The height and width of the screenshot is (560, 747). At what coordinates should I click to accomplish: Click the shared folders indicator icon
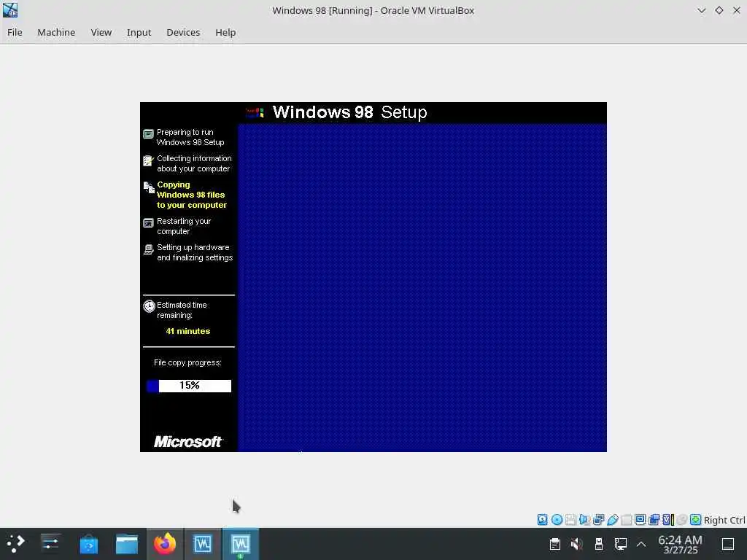click(627, 519)
